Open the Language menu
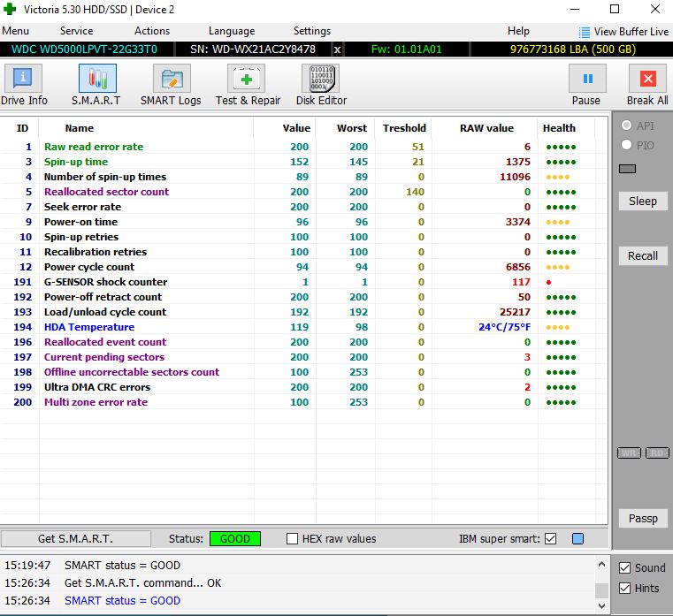Image resolution: width=673 pixels, height=616 pixels. click(x=232, y=31)
